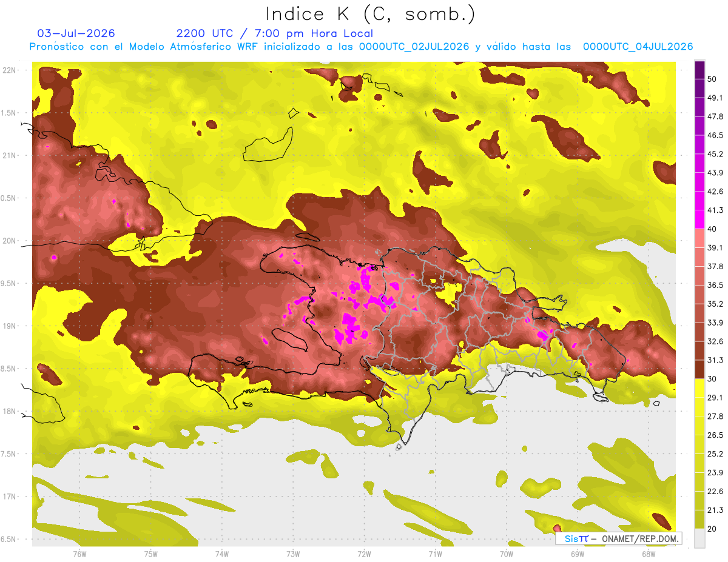The height and width of the screenshot is (562, 728).
Task: Click the "50" value on the color scale
Action: [x=712, y=79]
